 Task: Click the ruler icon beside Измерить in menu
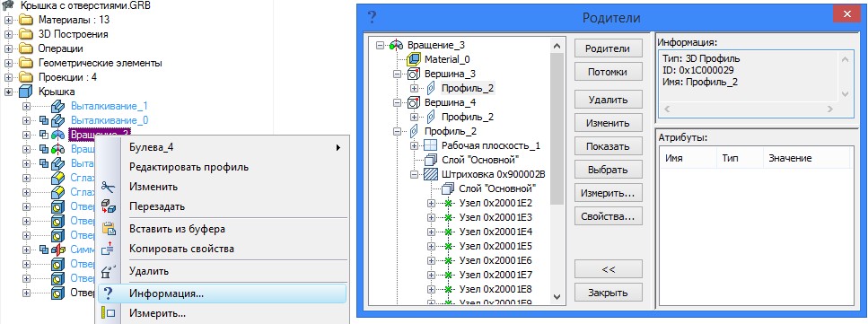coord(109,313)
